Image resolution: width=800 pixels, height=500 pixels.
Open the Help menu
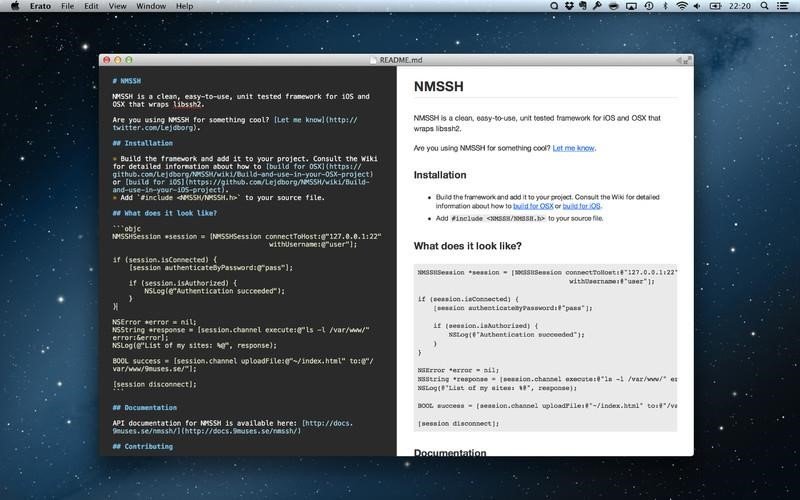click(x=184, y=6)
